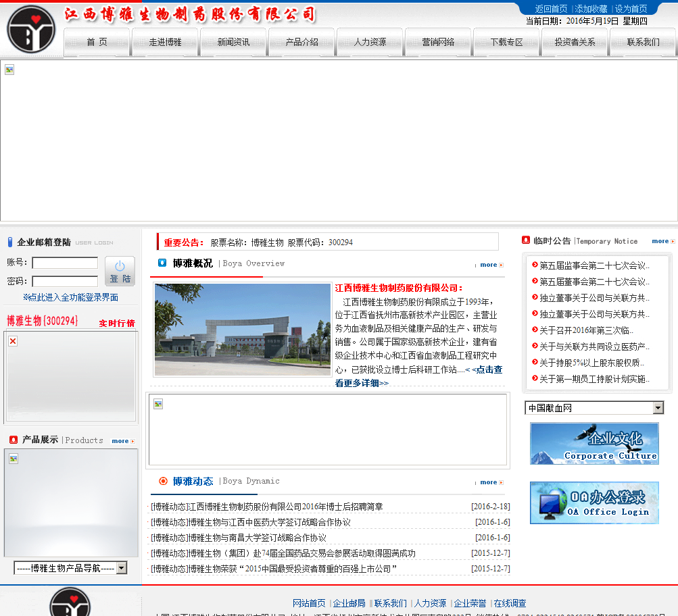Screen dimensions: 678x616
Task: Open the 企业文化 Corporate Culture banner
Action: (594, 444)
